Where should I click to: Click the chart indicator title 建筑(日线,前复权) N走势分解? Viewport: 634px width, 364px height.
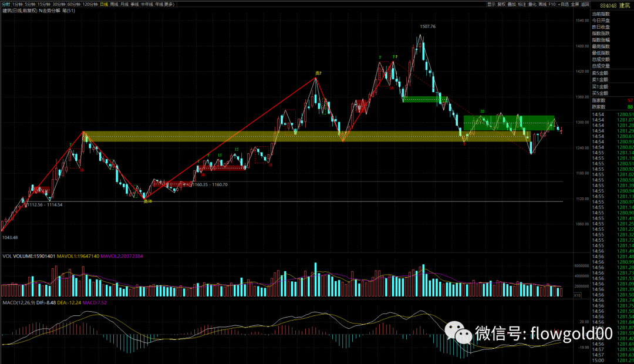pos(32,11)
